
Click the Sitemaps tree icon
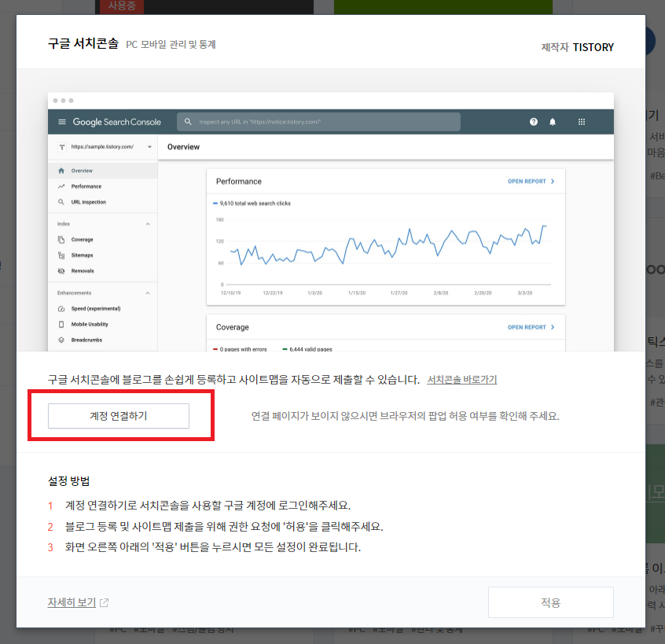tap(61, 256)
